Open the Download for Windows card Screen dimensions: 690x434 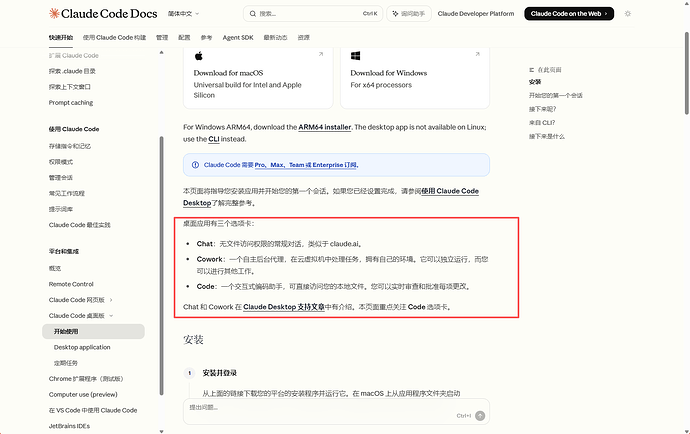point(415,77)
